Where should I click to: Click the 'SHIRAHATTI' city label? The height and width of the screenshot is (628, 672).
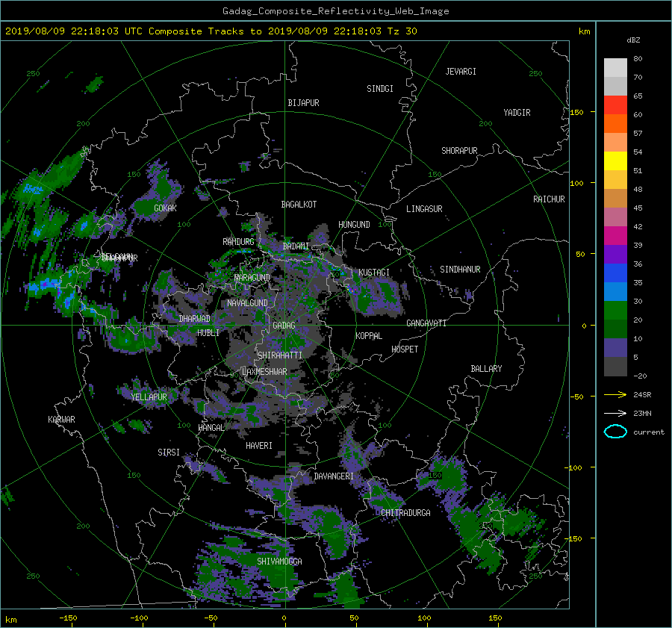(280, 355)
